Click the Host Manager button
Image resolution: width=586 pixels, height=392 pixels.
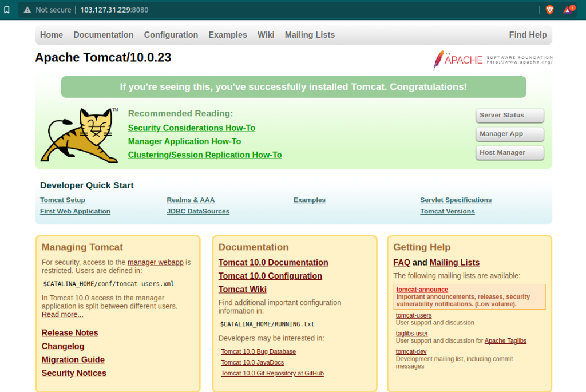coord(510,153)
